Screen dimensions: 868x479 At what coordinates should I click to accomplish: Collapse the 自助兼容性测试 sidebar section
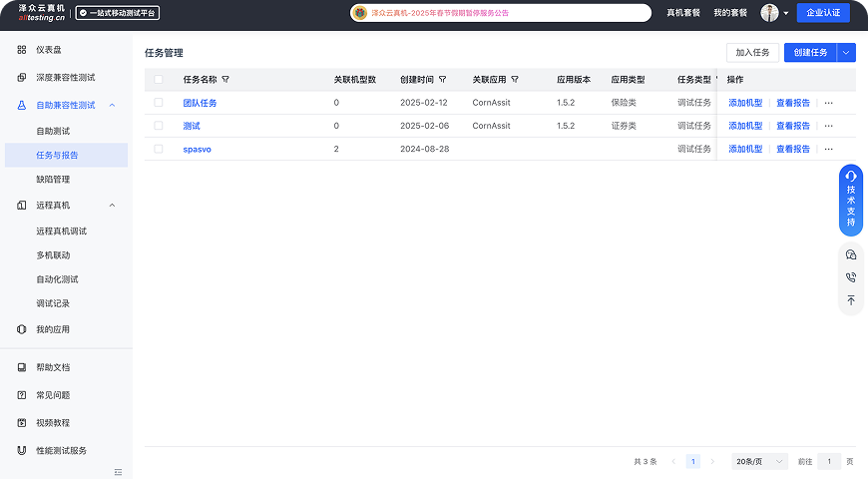coord(112,105)
